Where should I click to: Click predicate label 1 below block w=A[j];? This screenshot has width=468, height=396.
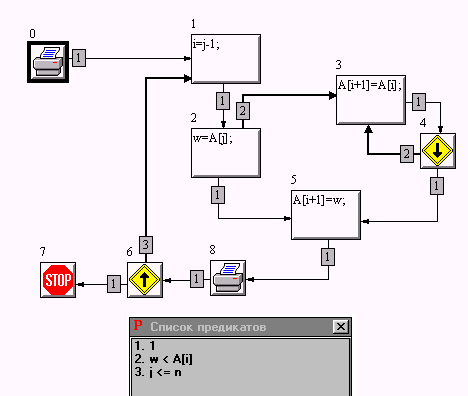(218, 195)
